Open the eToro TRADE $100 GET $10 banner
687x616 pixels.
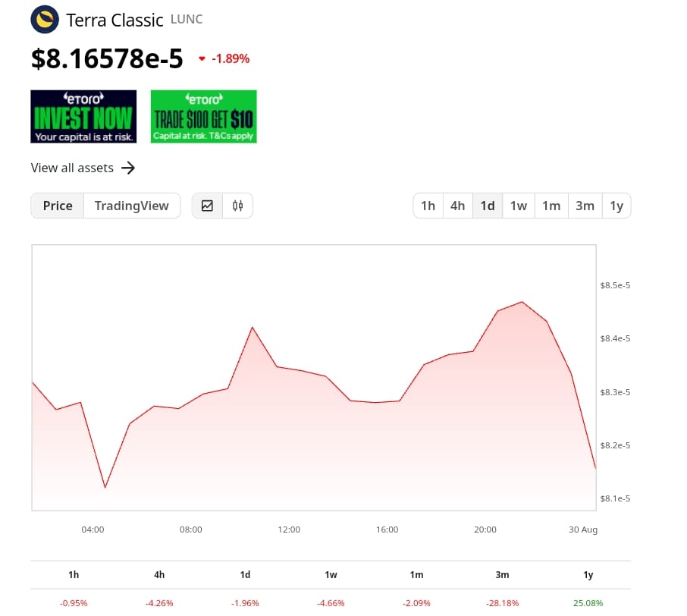point(203,116)
